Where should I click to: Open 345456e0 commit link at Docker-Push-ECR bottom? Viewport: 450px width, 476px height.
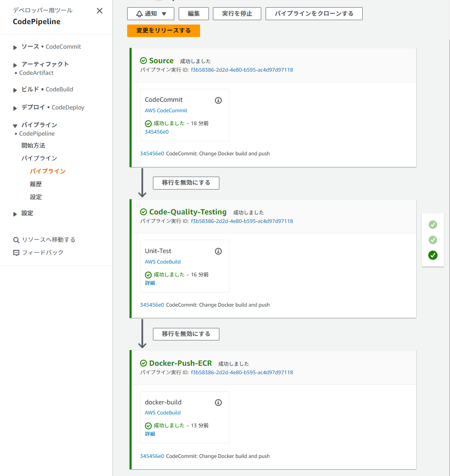pyautogui.click(x=152, y=456)
